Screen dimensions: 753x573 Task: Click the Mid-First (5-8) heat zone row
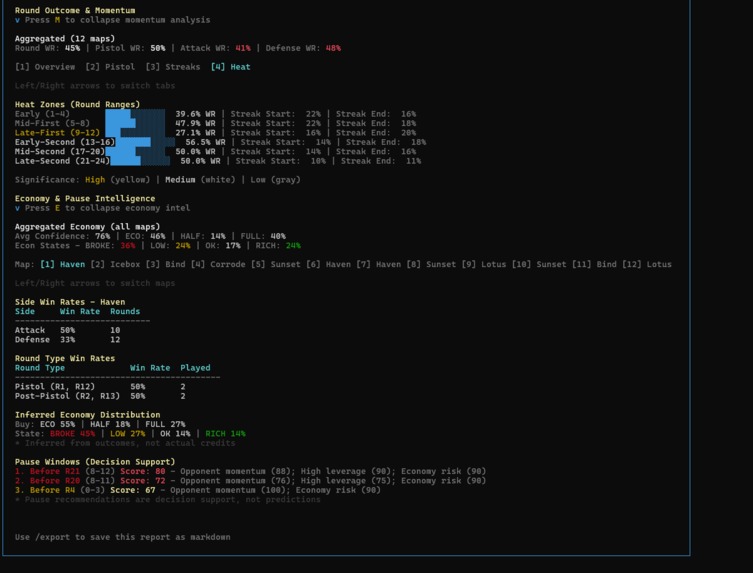pyautogui.click(x=215, y=123)
